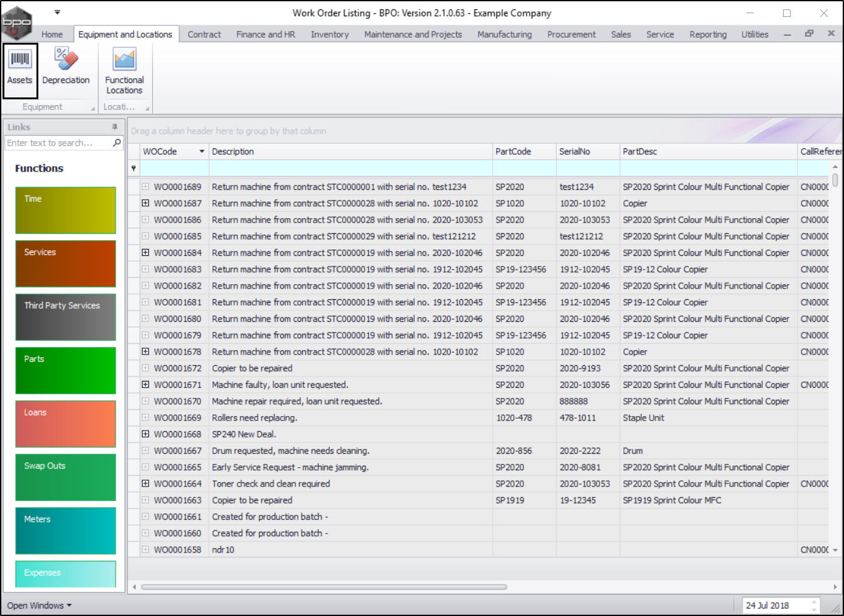Open Functional Locations
Screen dimensions: 844x616
click(x=124, y=71)
